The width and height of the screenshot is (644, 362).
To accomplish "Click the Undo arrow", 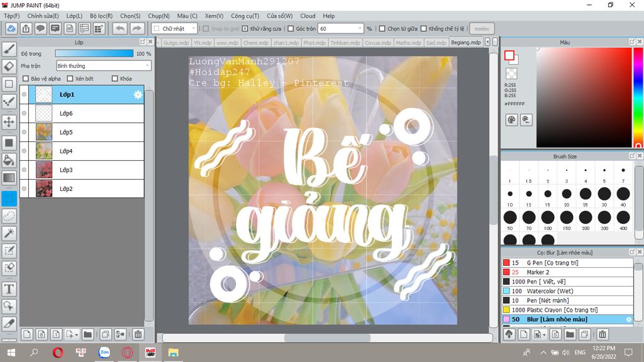I will tap(120, 29).
